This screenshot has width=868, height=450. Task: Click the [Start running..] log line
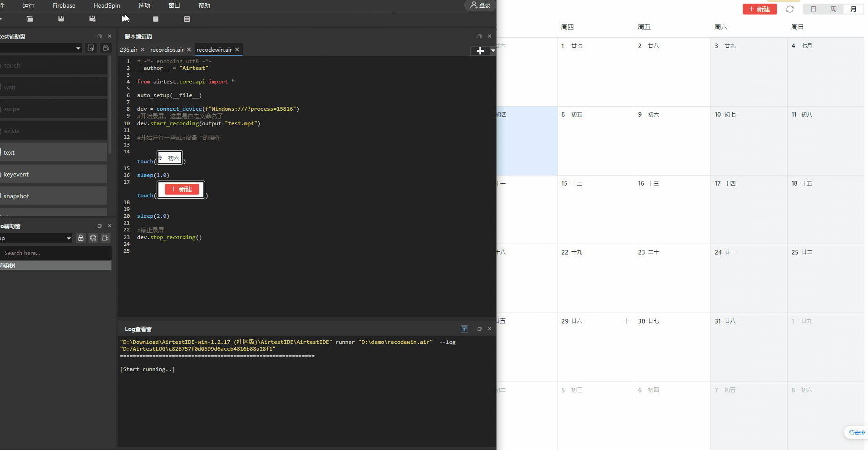(148, 369)
